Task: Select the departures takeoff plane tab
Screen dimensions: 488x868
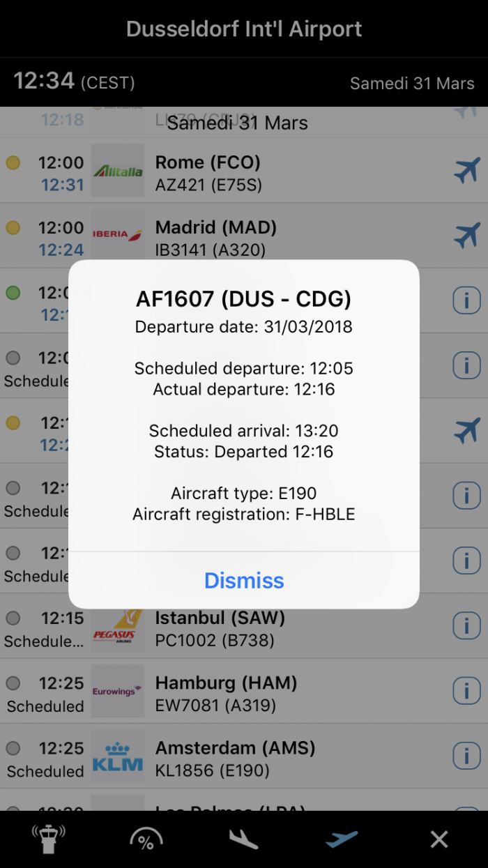Action: [342, 839]
